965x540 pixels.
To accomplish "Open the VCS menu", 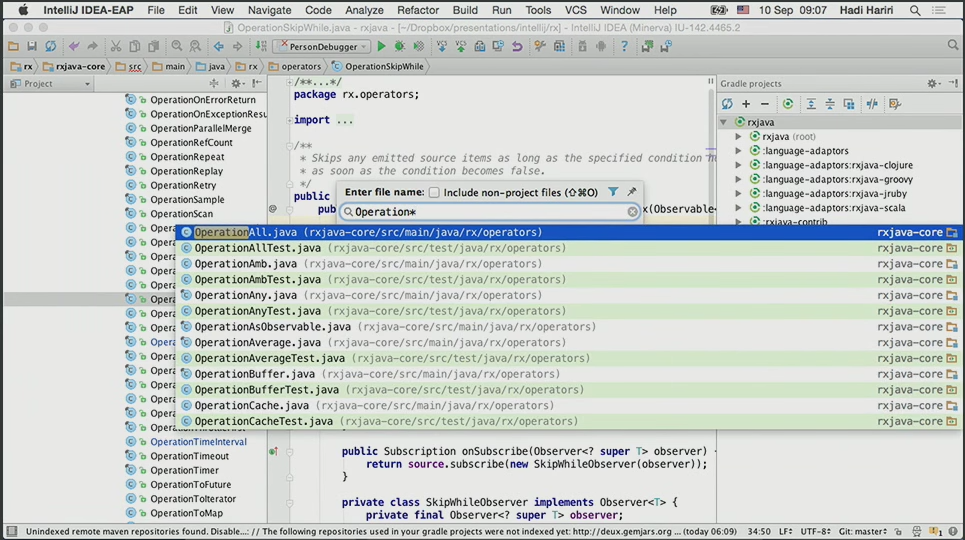I will coord(576,10).
